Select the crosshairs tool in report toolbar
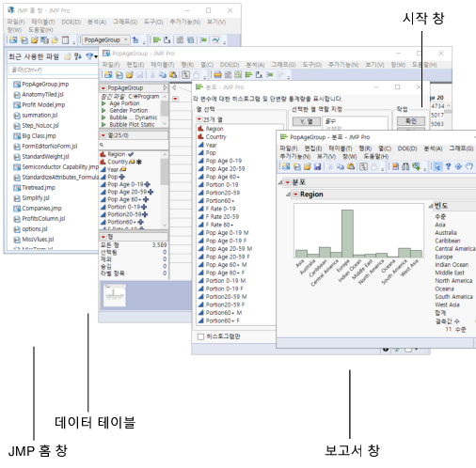This screenshot has height=468, width=476. coord(458,166)
